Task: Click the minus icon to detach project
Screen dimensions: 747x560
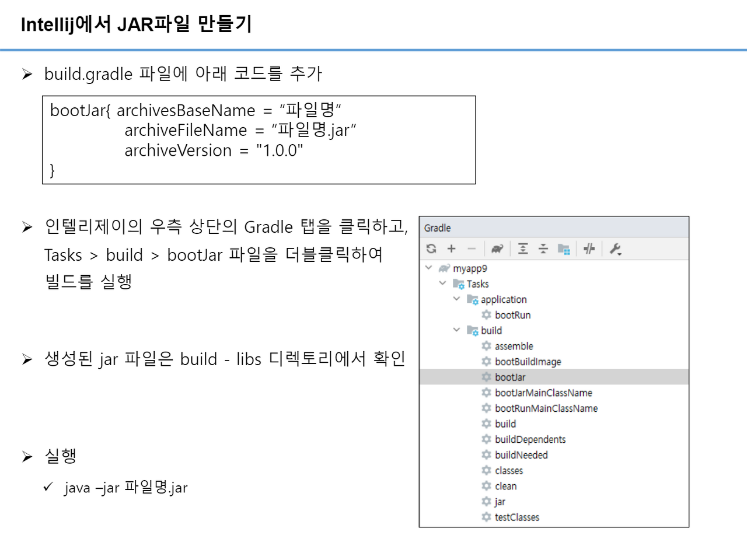Action: [472, 249]
